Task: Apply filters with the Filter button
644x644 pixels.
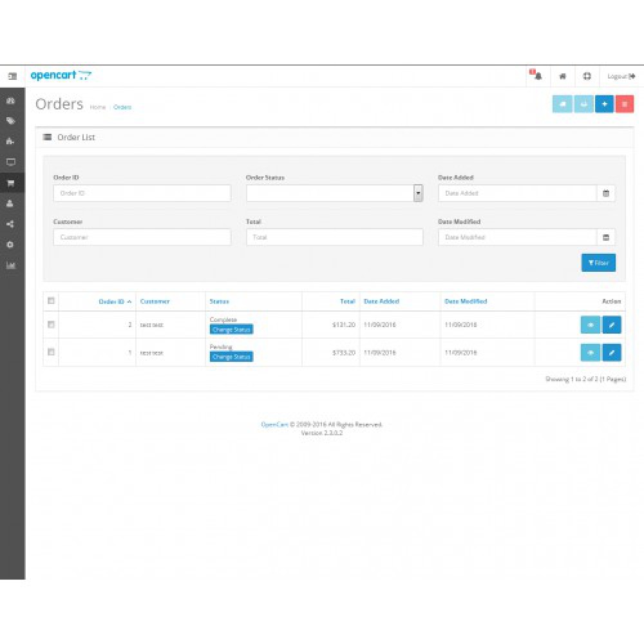Action: tap(598, 263)
